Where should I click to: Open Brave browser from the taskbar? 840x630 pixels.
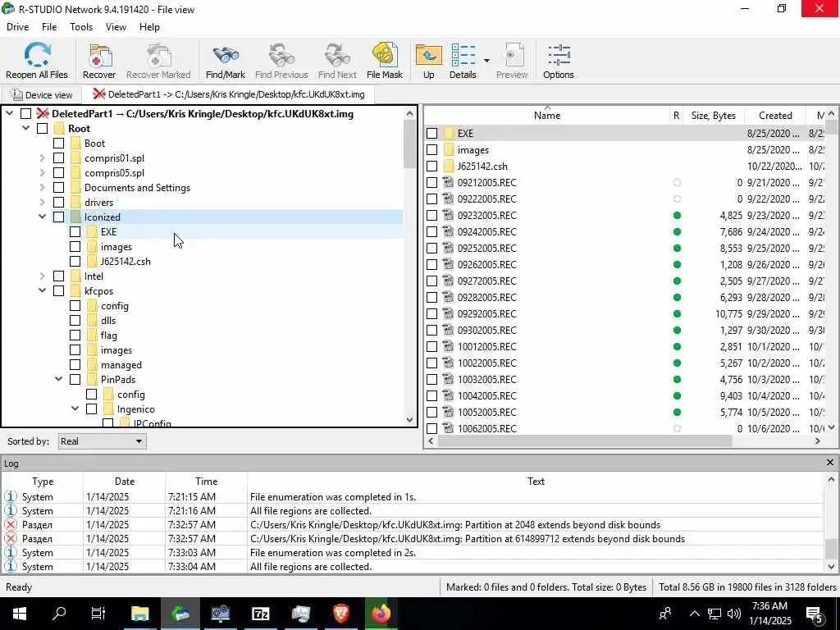click(x=340, y=614)
